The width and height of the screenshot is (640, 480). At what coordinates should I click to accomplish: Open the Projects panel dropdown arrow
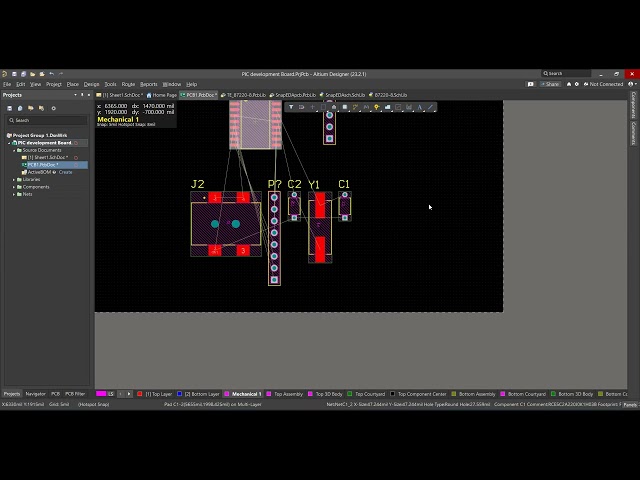tap(75, 95)
